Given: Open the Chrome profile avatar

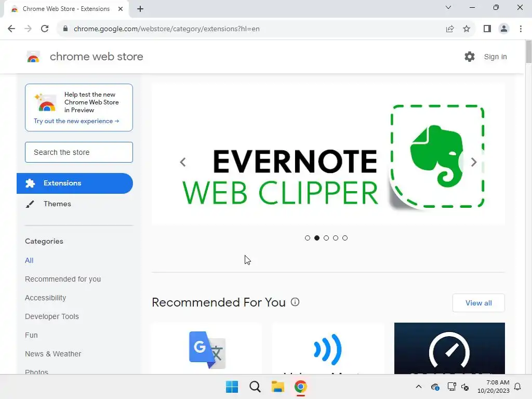Looking at the screenshot, I should (504, 29).
